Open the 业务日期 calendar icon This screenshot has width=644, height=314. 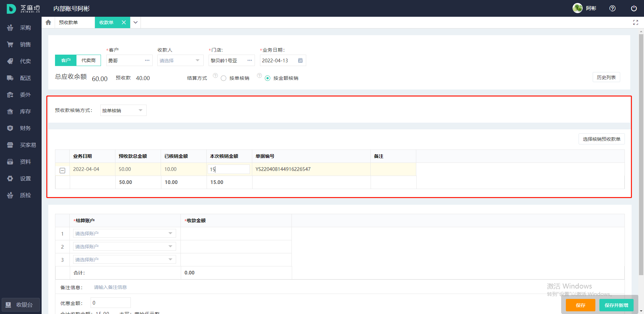click(x=300, y=60)
